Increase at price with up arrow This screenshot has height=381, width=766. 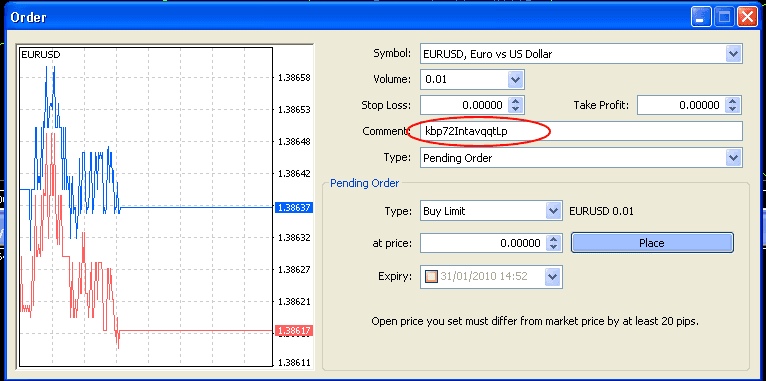point(553,239)
